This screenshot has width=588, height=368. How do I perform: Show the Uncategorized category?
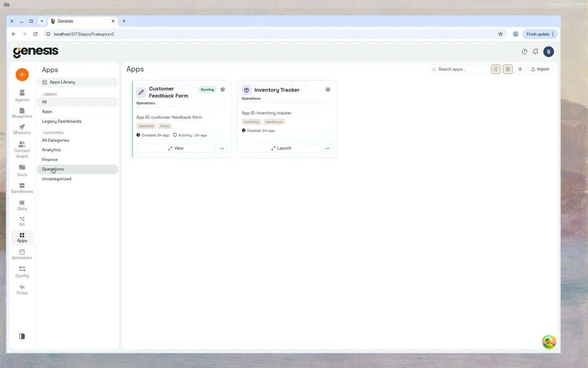77,179
